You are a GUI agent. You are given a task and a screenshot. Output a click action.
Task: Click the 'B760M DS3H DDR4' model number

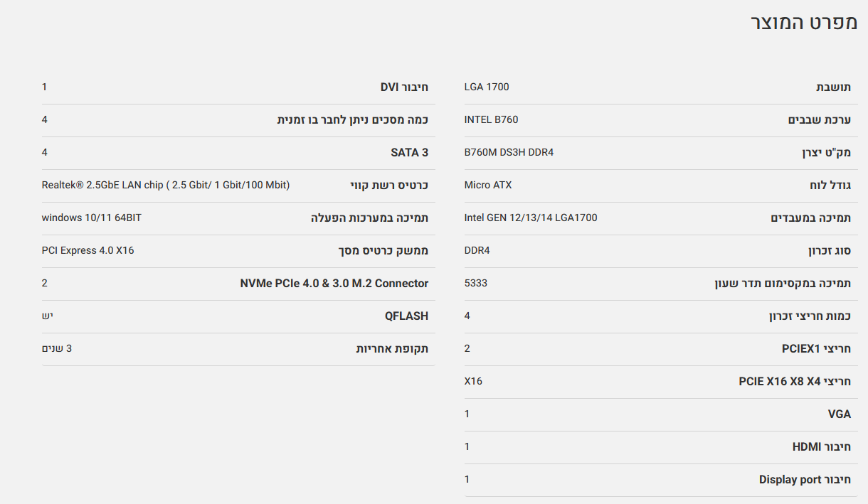[x=509, y=153]
